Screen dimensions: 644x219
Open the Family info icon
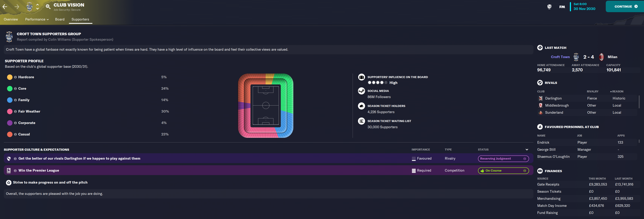(x=16, y=100)
